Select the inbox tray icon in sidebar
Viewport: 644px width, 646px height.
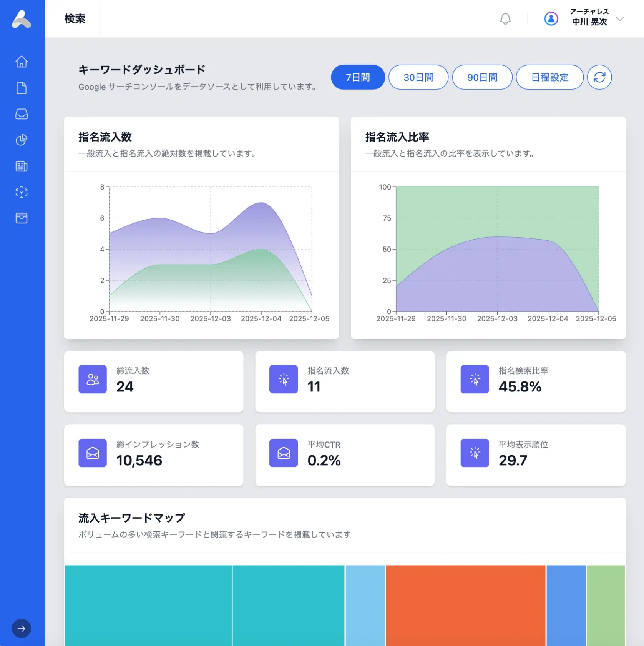pyautogui.click(x=22, y=114)
